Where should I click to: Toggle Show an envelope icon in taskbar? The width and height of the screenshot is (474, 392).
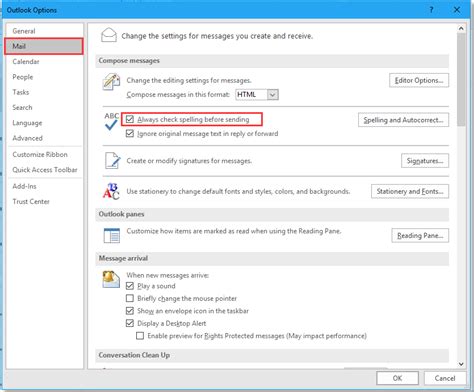[x=130, y=311]
